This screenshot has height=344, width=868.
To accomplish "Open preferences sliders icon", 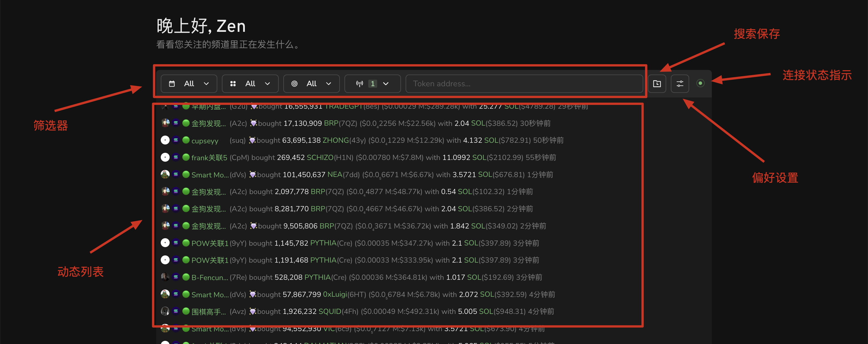I will pos(680,83).
